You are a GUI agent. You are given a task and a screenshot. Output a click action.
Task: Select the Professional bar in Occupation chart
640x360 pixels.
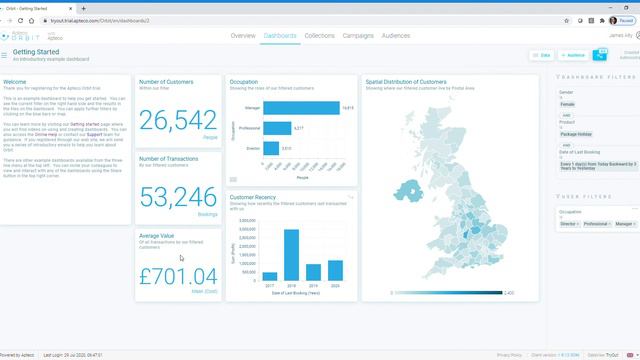(x=277, y=128)
